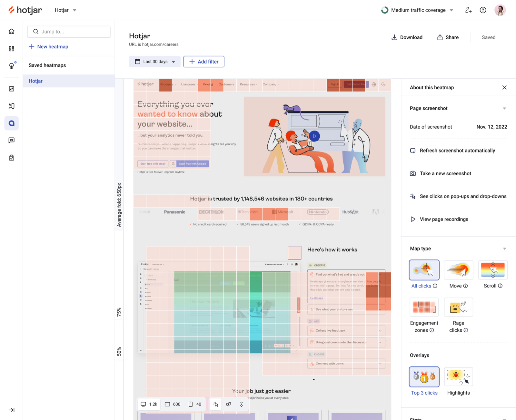Open the help question mark icon
The image size is (516, 420).
pyautogui.click(x=483, y=10)
